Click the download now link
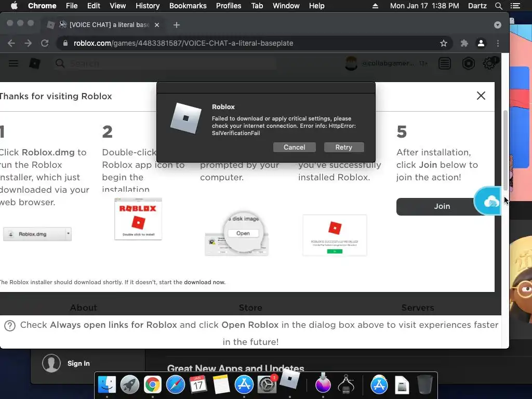This screenshot has height=399, width=532. coord(205,282)
